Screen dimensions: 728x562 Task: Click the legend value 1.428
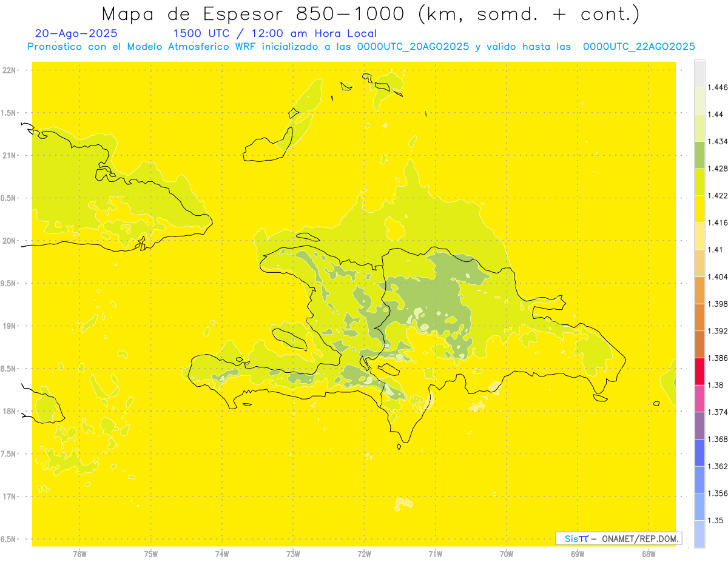718,169
